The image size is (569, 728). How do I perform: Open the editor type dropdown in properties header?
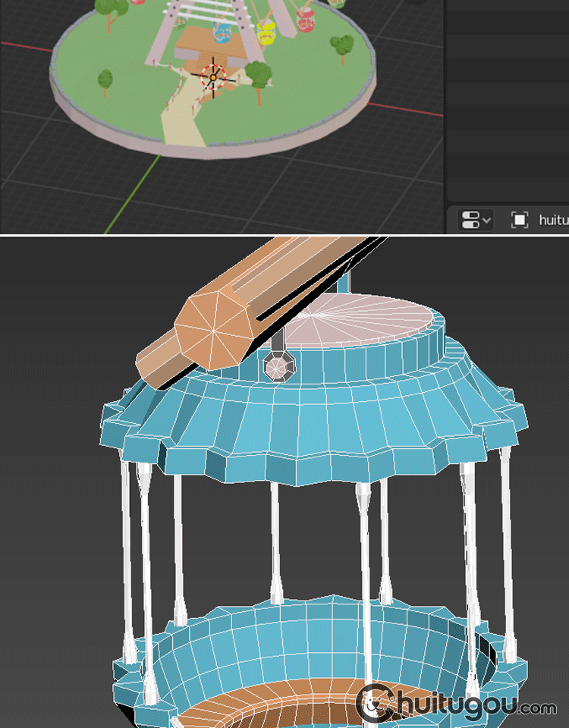[x=476, y=220]
